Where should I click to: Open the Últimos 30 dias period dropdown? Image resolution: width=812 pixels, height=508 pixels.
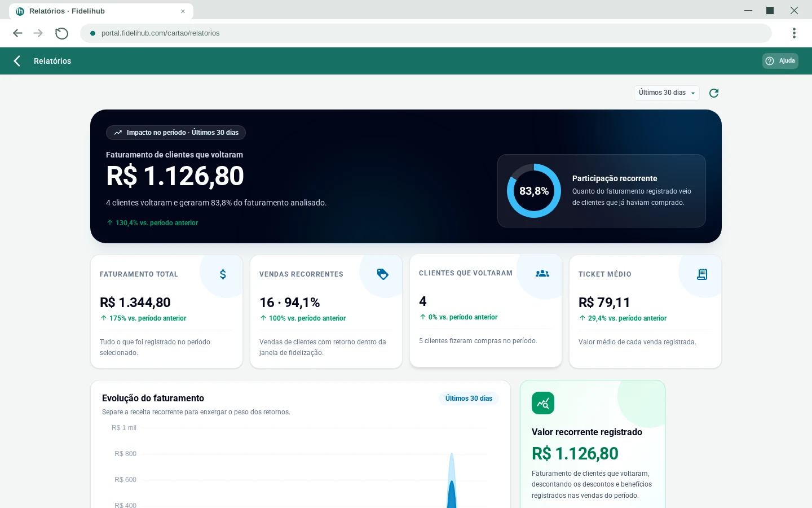tap(667, 93)
